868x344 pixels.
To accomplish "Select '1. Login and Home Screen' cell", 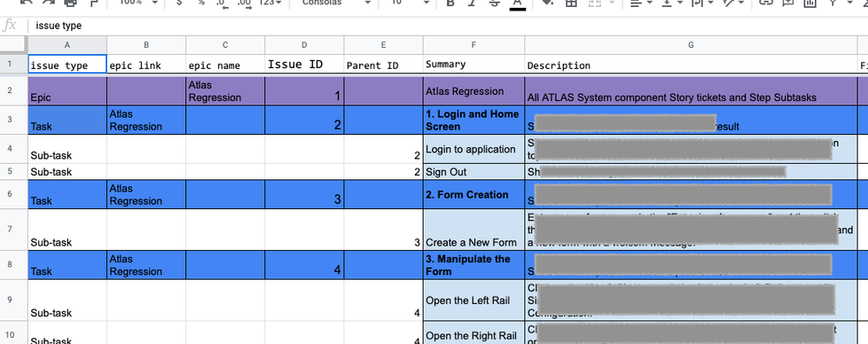I will click(474, 119).
